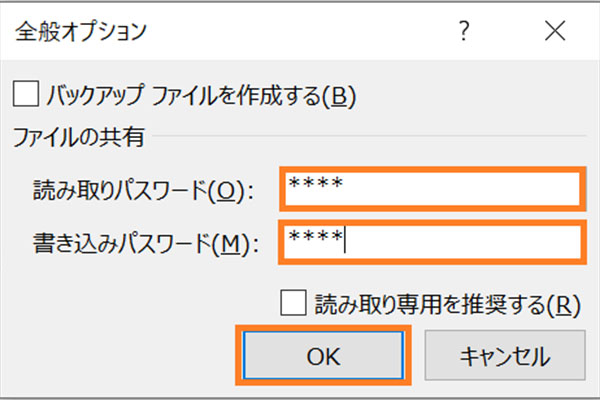Image resolution: width=600 pixels, height=400 pixels.
Task: Click empty space right of read password asterisks
Action: 470,189
